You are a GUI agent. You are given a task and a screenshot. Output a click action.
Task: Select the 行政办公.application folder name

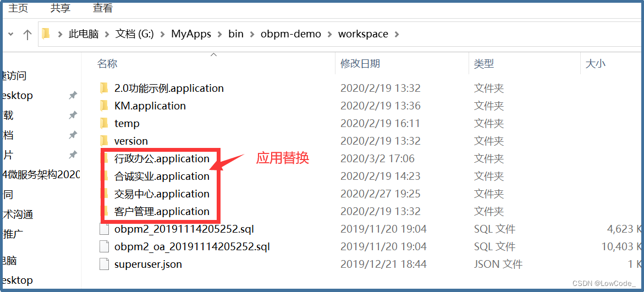tap(162, 158)
